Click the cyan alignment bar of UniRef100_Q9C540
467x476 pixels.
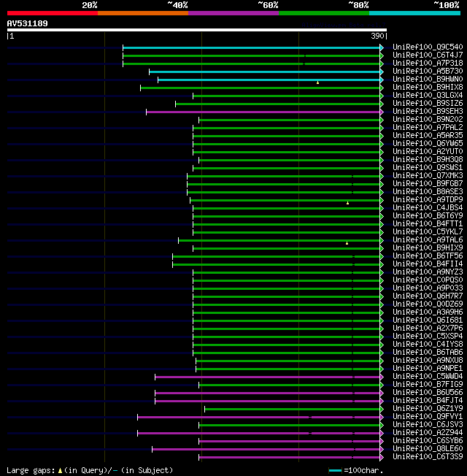251,47
